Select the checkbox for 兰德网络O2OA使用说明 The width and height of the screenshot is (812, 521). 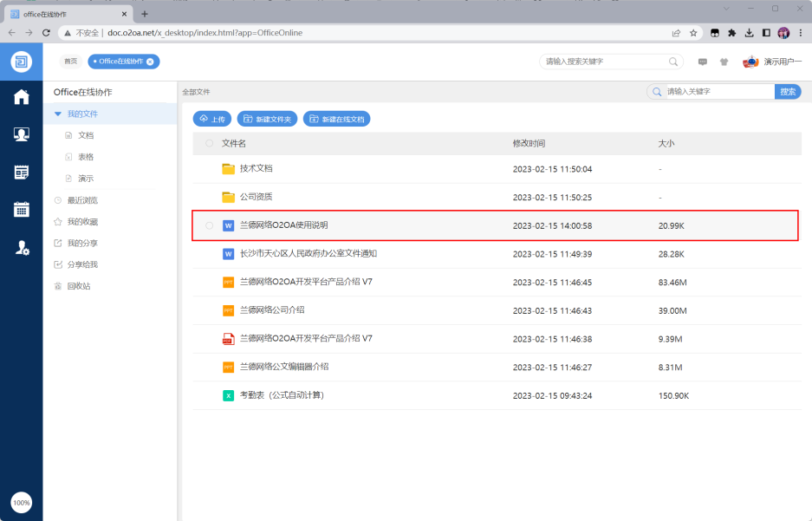[x=209, y=225]
